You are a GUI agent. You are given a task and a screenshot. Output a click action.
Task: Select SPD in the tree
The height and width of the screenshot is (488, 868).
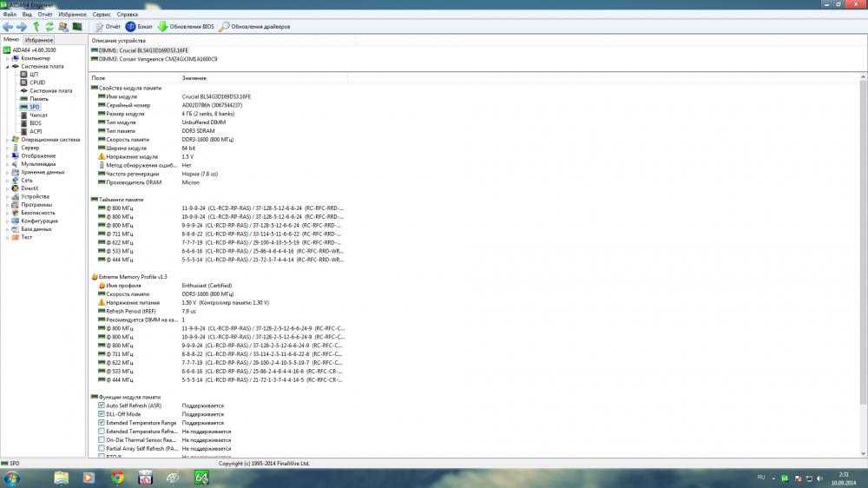(x=35, y=107)
